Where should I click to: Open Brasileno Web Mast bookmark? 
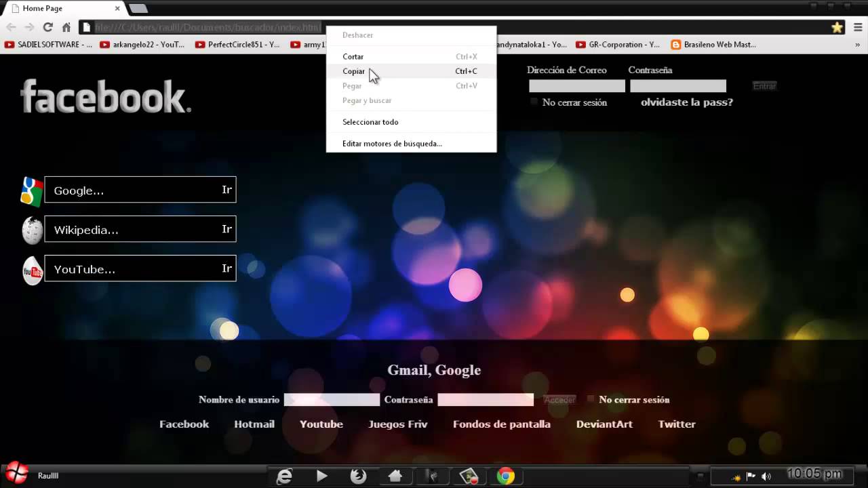coord(713,45)
